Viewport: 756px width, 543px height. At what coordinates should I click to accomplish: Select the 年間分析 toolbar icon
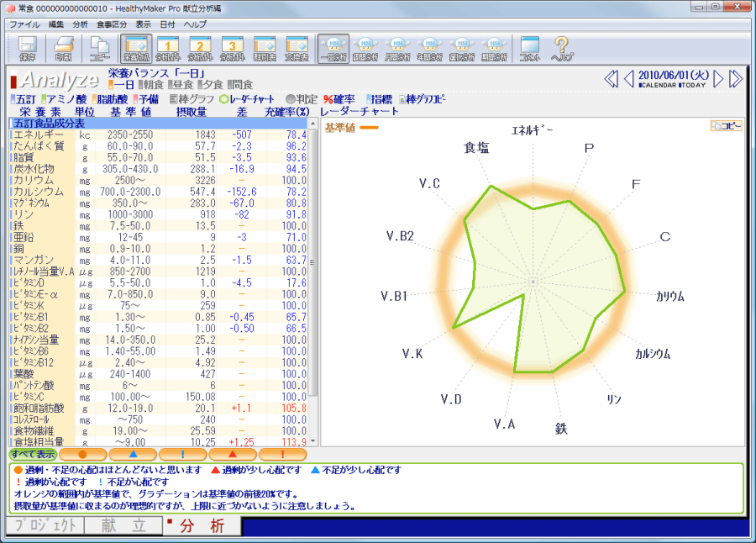click(430, 49)
